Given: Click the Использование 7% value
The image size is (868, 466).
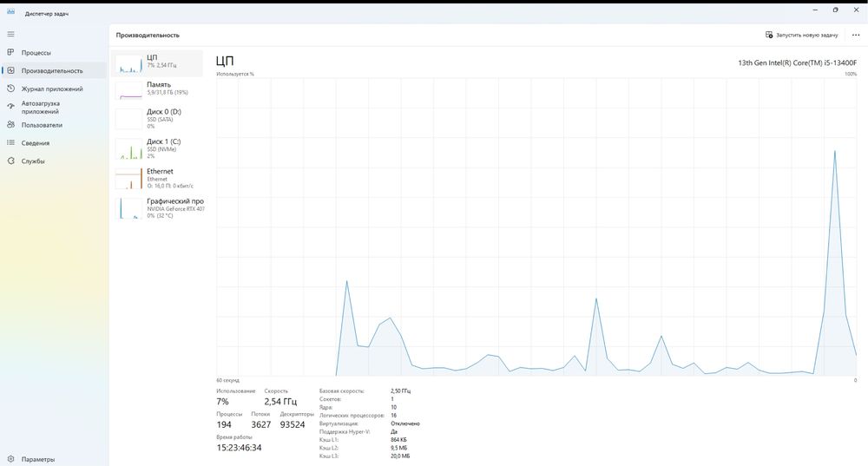Looking at the screenshot, I should click(x=222, y=402).
